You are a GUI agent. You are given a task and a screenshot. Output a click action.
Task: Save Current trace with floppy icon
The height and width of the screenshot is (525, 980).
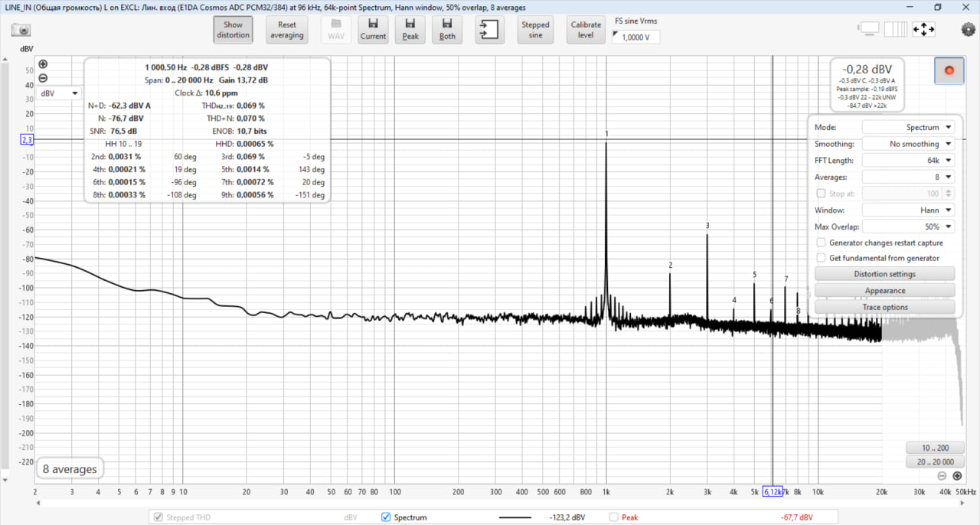(x=373, y=30)
